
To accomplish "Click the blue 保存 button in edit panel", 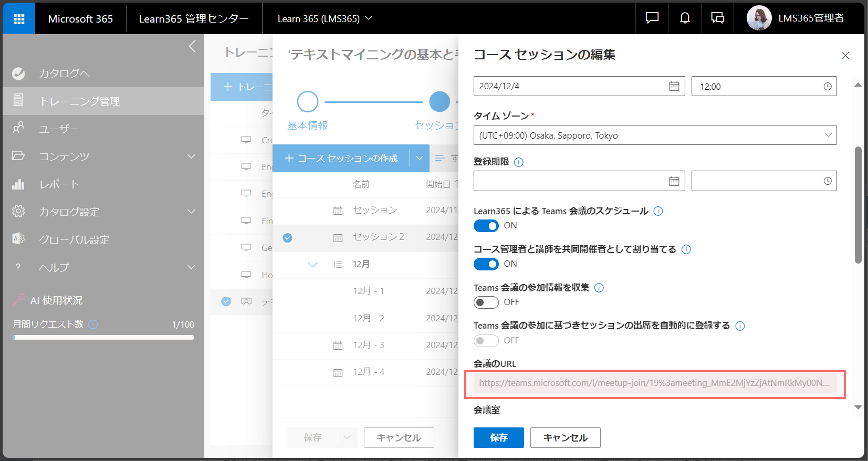I will click(499, 437).
